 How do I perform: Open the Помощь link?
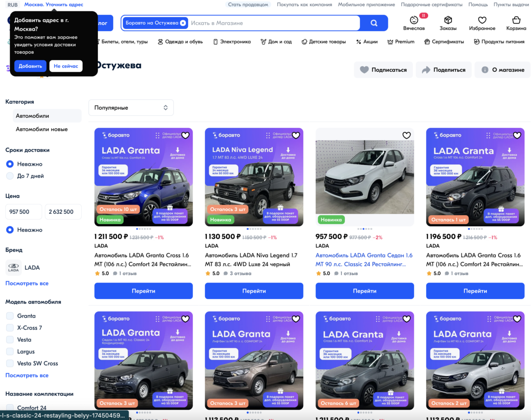(x=478, y=5)
